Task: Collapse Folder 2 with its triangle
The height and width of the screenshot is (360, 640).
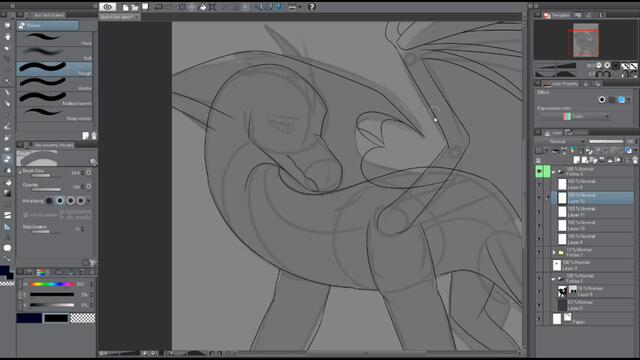Action: 553,279
